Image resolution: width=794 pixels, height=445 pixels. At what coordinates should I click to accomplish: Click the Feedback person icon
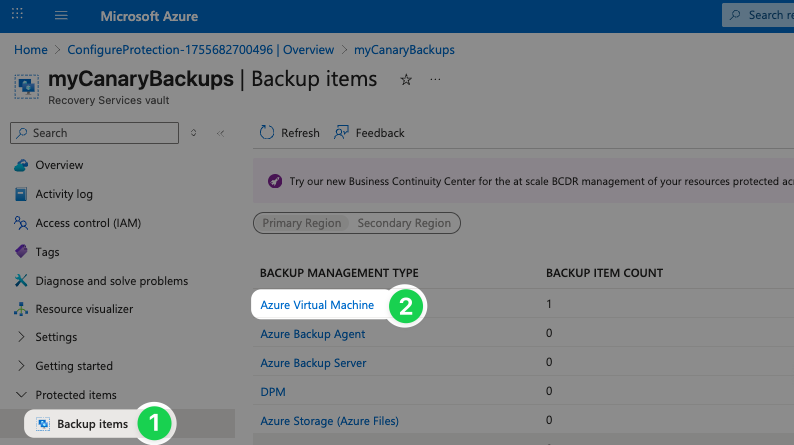click(x=341, y=132)
